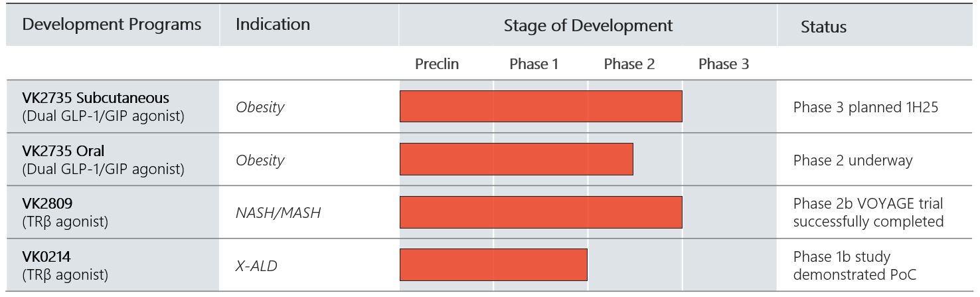Click the VK2735 Oral program name
This screenshot has width=980, height=297.
point(63,151)
